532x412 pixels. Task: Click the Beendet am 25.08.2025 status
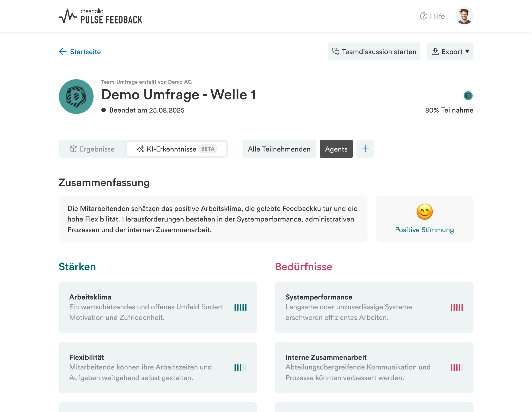pos(143,110)
